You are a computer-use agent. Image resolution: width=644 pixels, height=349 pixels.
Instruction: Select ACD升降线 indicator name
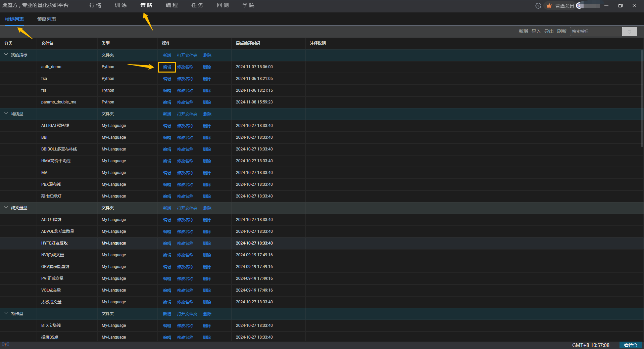point(51,220)
